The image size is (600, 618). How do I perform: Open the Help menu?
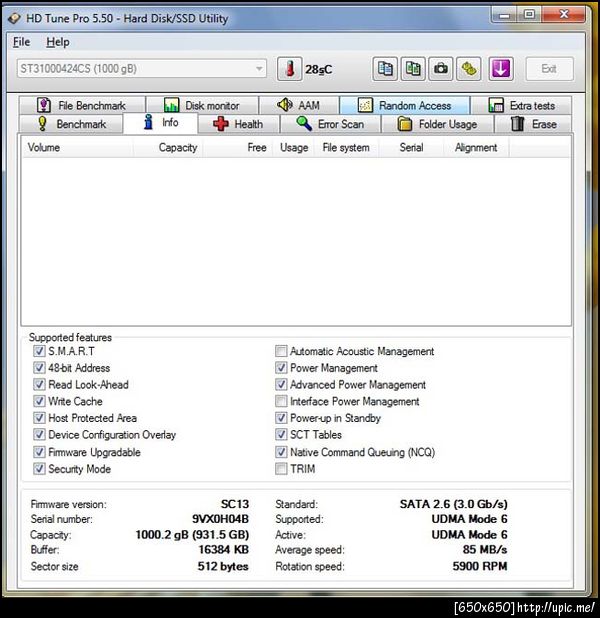pyautogui.click(x=58, y=42)
